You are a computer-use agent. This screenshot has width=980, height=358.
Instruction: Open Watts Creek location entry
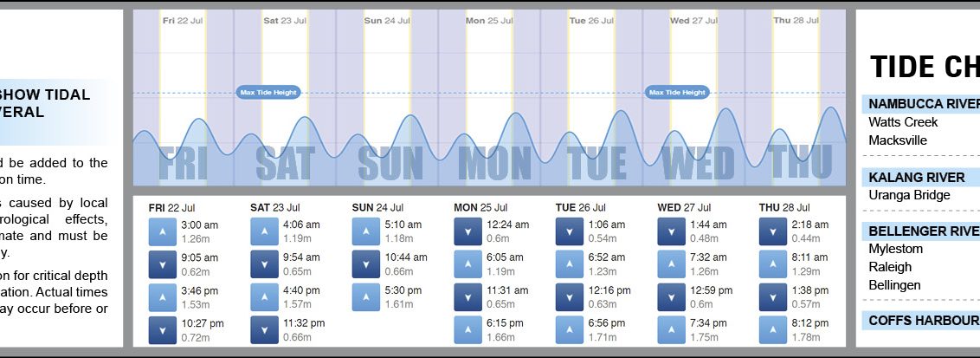(x=903, y=122)
